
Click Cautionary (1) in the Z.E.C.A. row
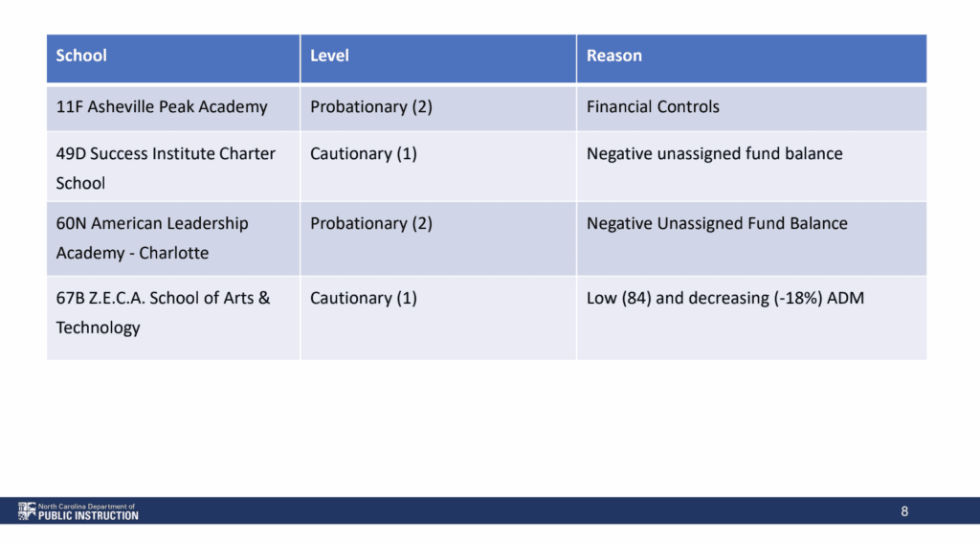pos(364,298)
